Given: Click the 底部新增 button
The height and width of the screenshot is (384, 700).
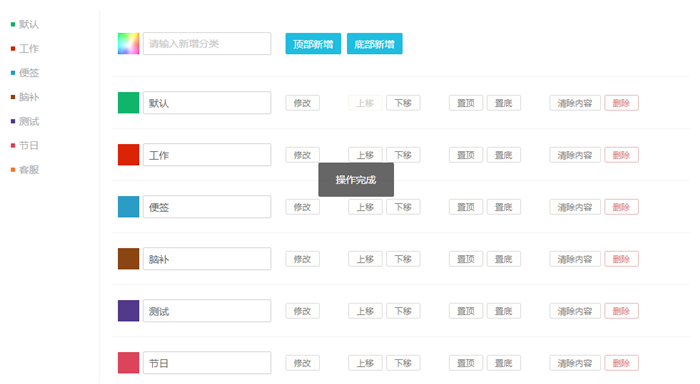Looking at the screenshot, I should click(375, 44).
